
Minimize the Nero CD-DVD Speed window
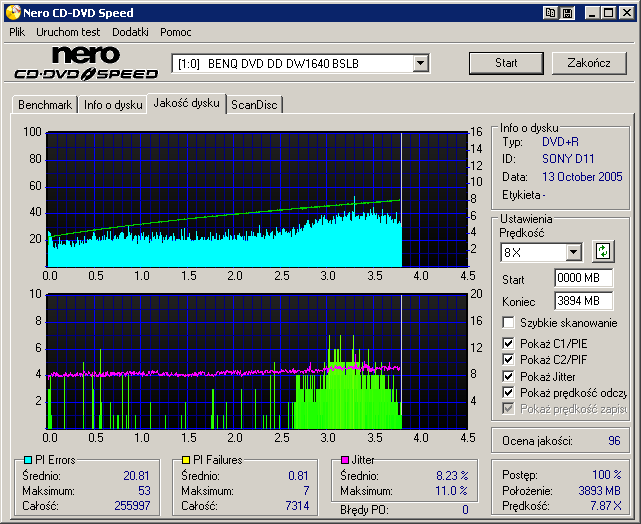pos(592,13)
